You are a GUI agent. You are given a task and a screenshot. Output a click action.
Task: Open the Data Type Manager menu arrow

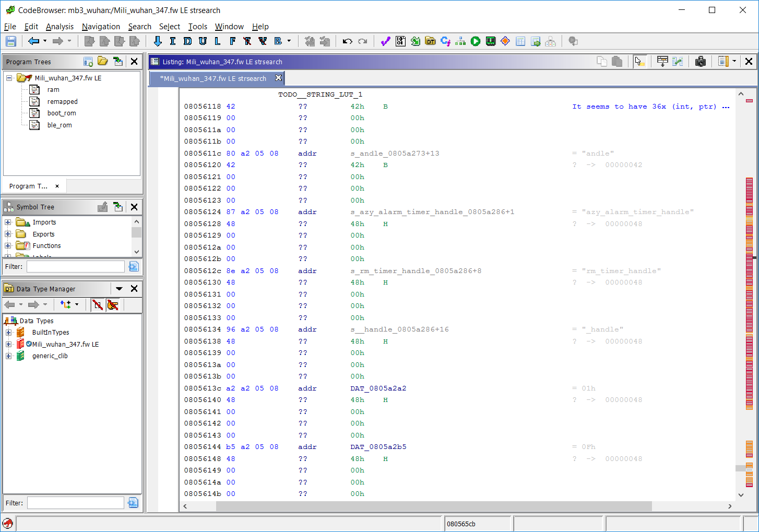[119, 289]
